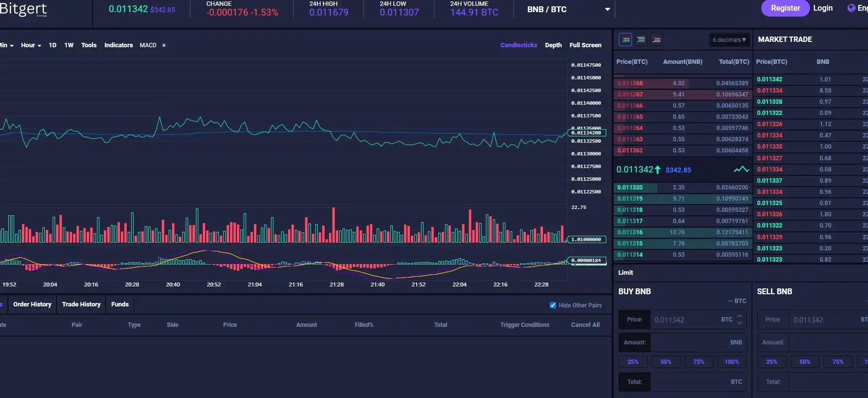868x398 pixels.
Task: Switch chart to Candlesticks view
Action: click(x=519, y=45)
